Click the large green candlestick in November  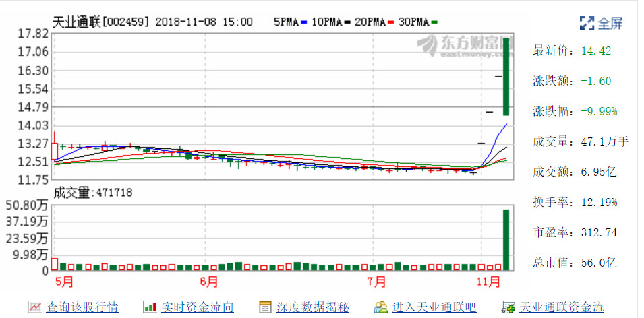tap(506, 76)
